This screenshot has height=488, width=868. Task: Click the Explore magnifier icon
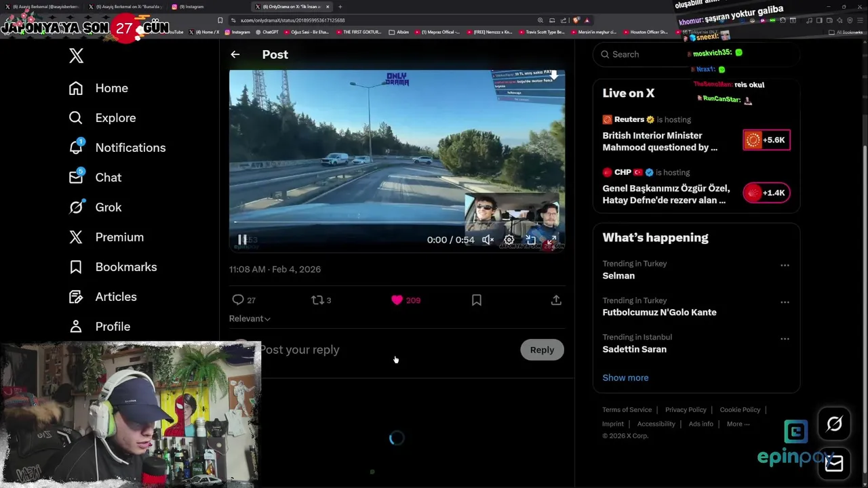[x=76, y=118]
